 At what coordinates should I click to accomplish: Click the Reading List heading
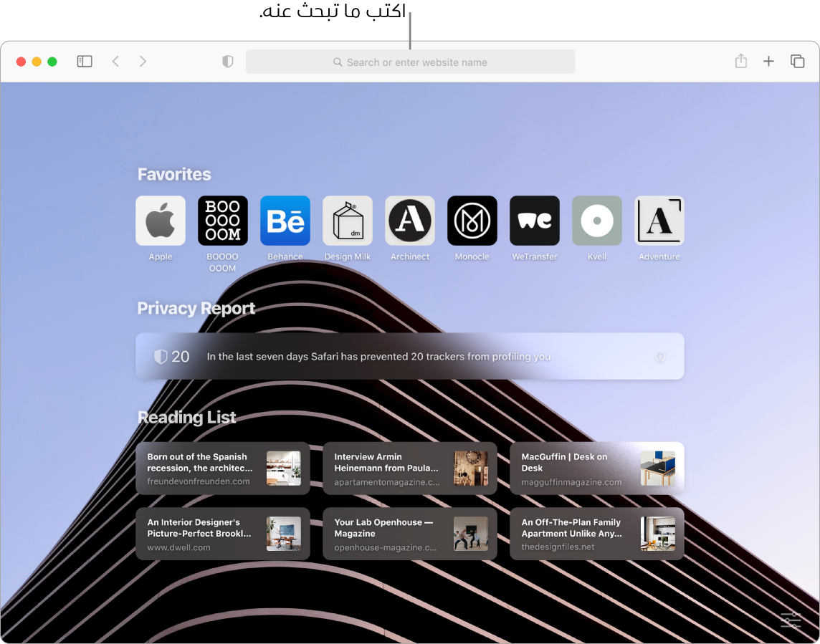point(186,417)
